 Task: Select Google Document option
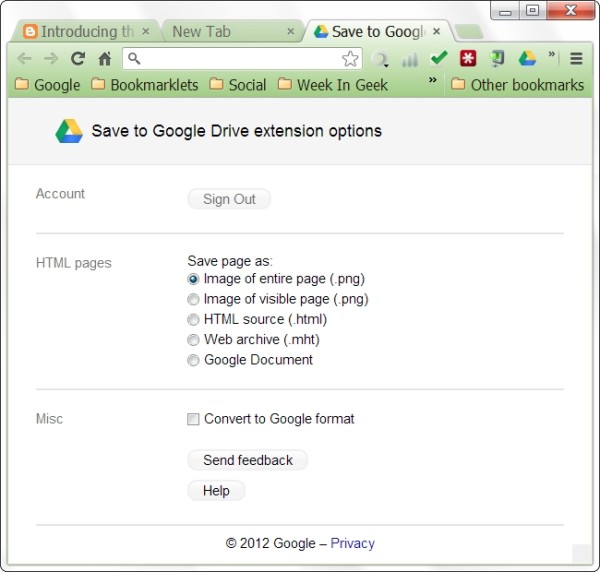(x=193, y=360)
